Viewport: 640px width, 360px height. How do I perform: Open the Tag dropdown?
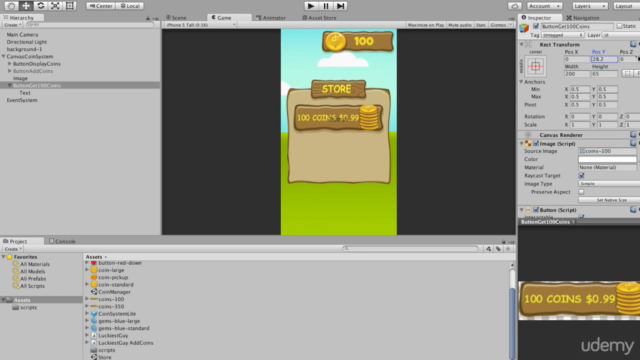[x=562, y=35]
